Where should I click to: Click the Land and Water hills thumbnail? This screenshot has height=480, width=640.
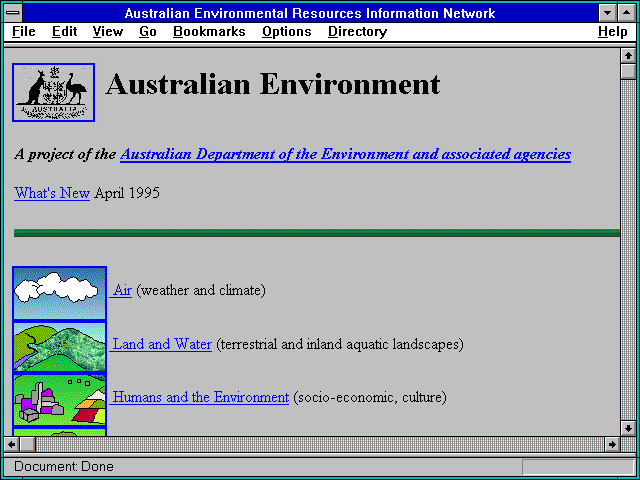[60, 347]
